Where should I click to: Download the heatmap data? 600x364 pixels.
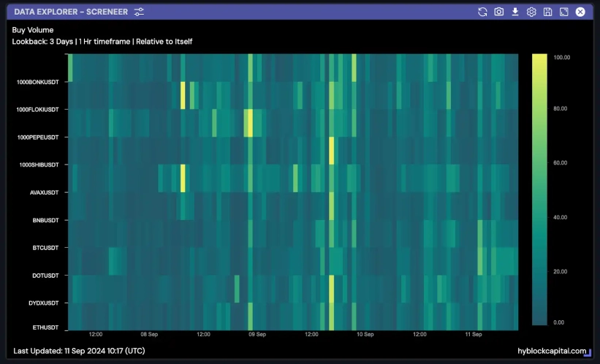515,12
